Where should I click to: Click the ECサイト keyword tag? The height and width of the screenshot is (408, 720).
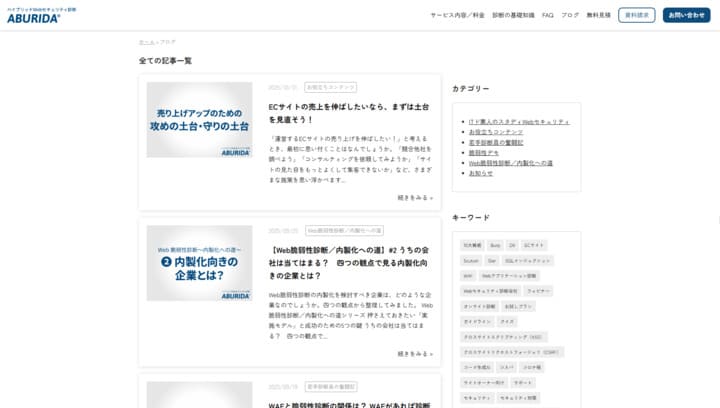(x=534, y=246)
